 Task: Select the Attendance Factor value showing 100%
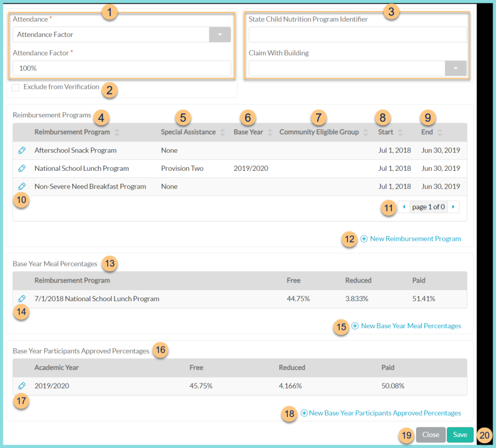coord(122,68)
